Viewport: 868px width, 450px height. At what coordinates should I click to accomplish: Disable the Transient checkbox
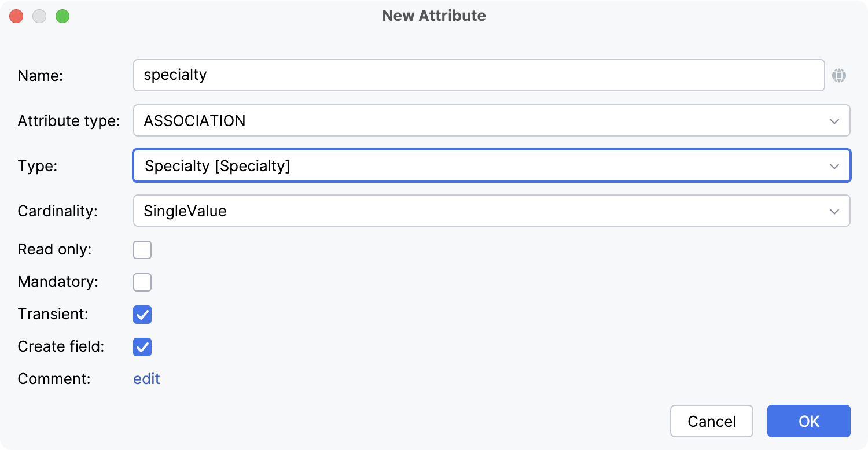tap(142, 314)
